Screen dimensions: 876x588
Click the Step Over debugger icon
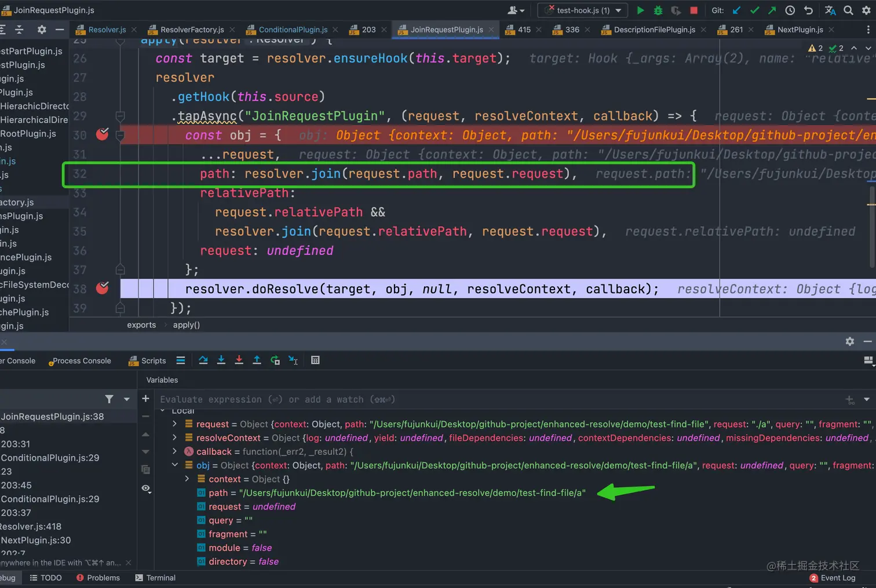[203, 360]
